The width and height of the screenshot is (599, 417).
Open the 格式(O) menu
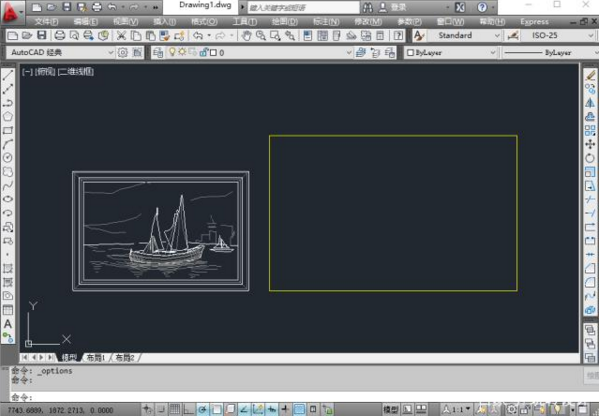(204, 22)
